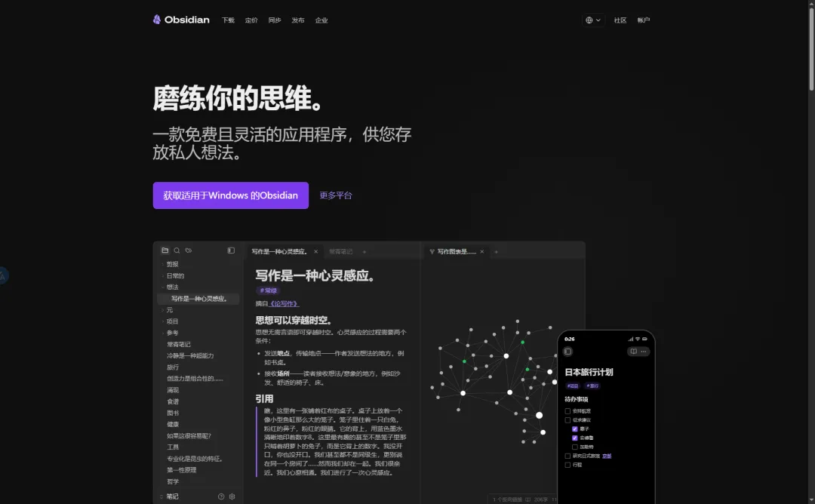Open the globe language selector

pyautogui.click(x=593, y=20)
